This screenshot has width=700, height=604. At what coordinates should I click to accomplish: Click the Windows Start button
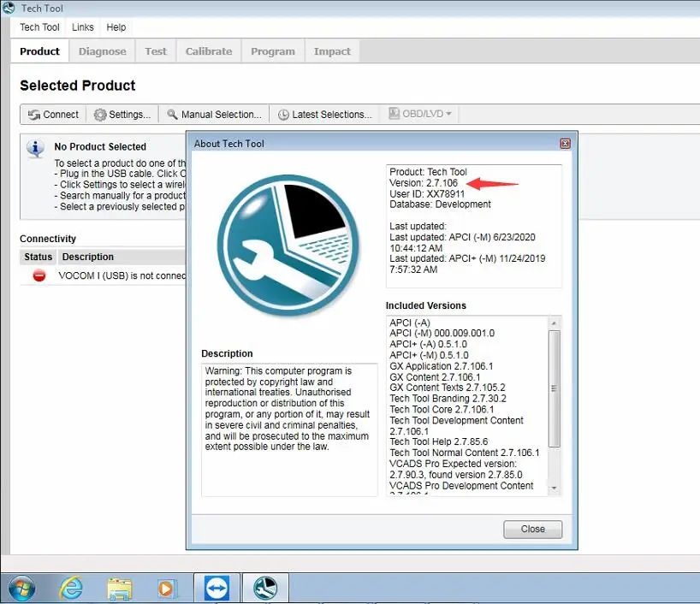21,588
